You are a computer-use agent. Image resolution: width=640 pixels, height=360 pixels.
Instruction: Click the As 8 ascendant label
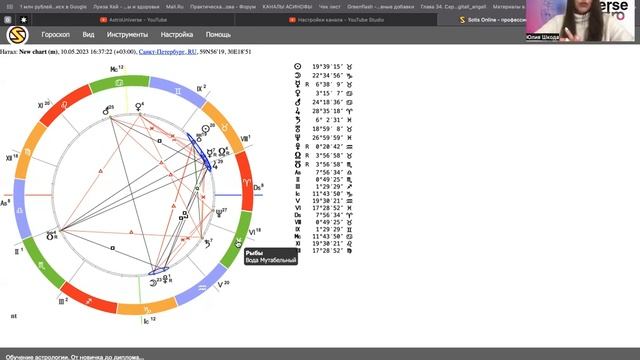point(5,202)
